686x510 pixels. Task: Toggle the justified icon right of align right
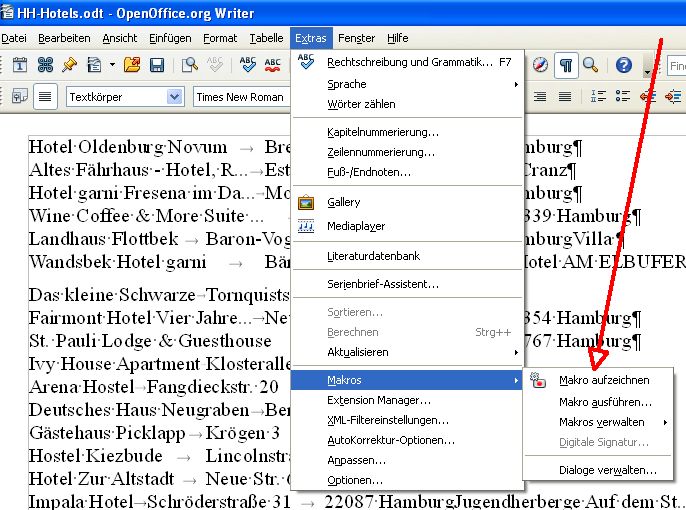(x=565, y=96)
